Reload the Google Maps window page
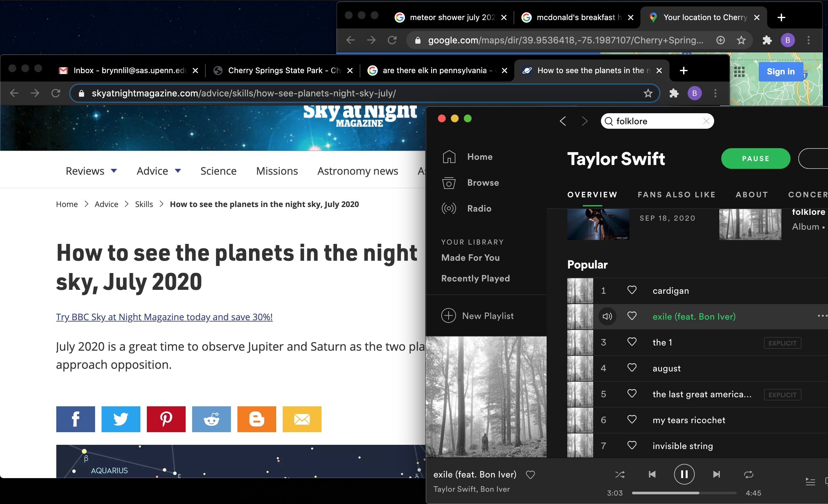This screenshot has height=504, width=828. coord(392,40)
